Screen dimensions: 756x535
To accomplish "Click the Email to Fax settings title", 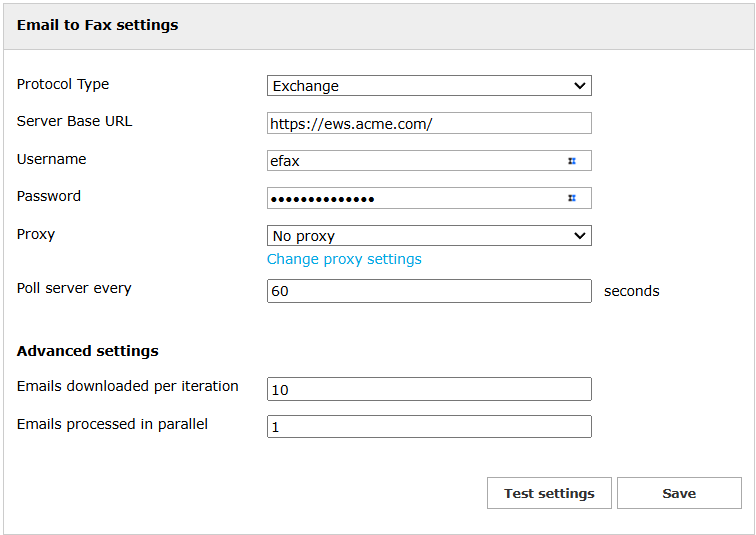I will (x=98, y=25).
